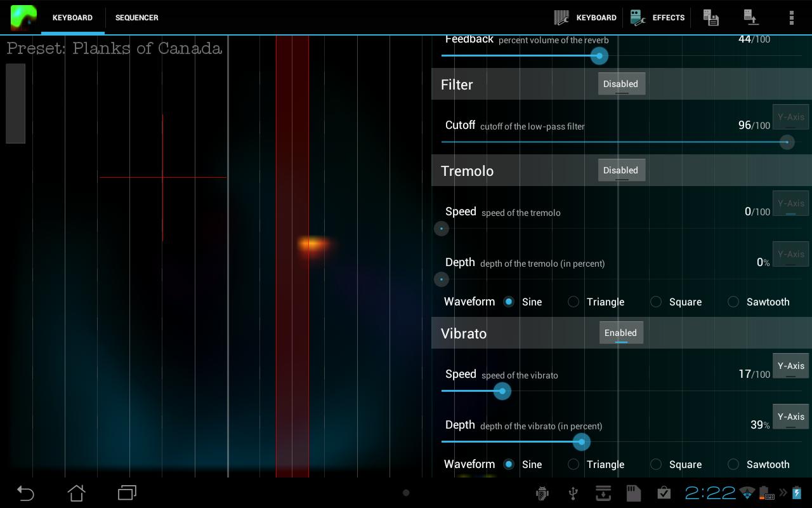
Task: Open the overflow menu (three dots)
Action: [x=791, y=18]
